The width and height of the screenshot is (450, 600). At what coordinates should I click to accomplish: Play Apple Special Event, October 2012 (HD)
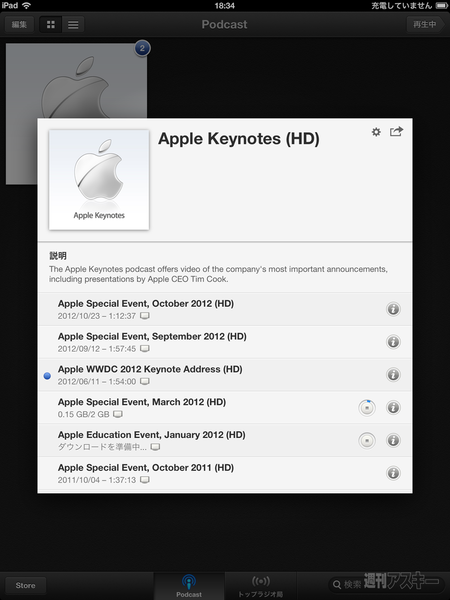point(225,309)
